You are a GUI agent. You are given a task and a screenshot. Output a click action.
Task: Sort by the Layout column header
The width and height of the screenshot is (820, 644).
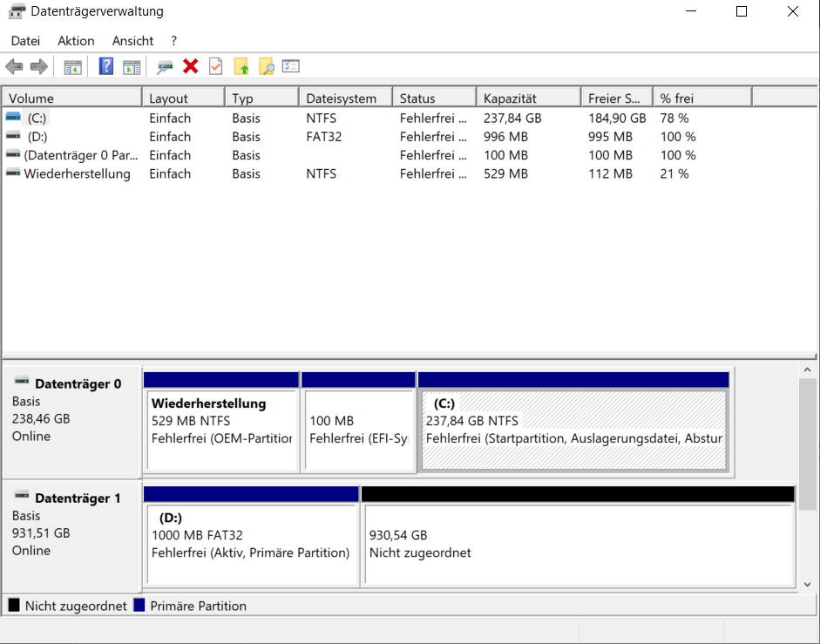pos(184,98)
